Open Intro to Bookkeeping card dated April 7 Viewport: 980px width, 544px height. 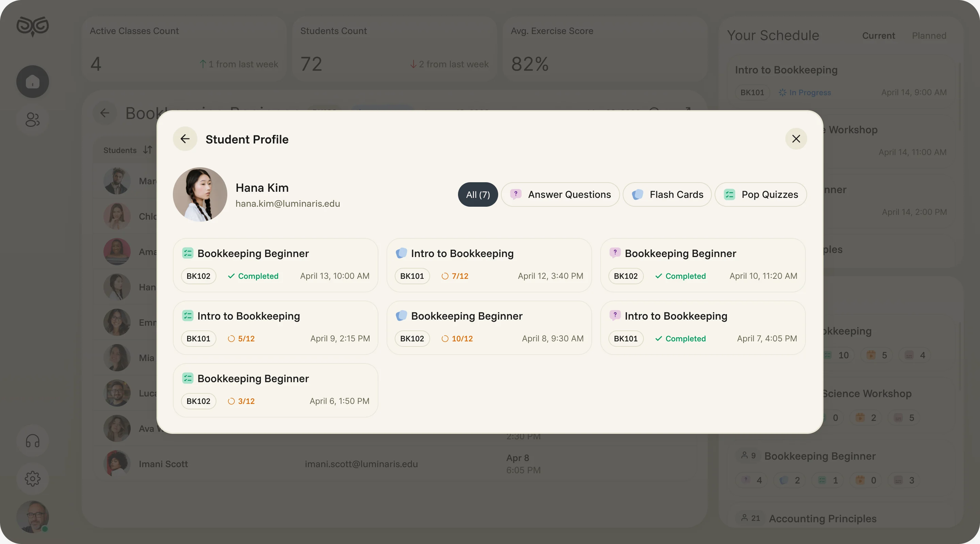click(703, 327)
